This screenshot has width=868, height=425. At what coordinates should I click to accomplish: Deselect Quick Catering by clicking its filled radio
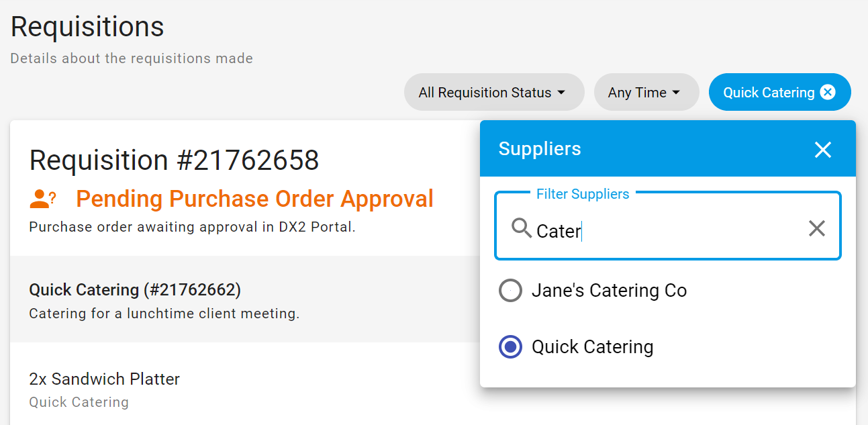pyautogui.click(x=510, y=346)
